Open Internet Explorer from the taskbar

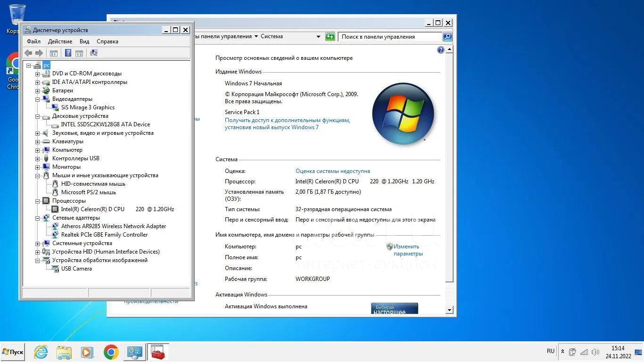[x=41, y=352]
